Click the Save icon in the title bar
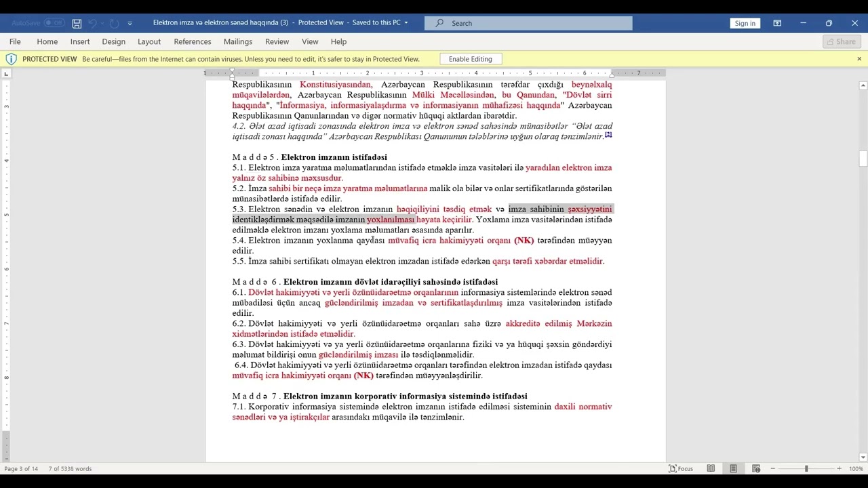 click(x=77, y=23)
